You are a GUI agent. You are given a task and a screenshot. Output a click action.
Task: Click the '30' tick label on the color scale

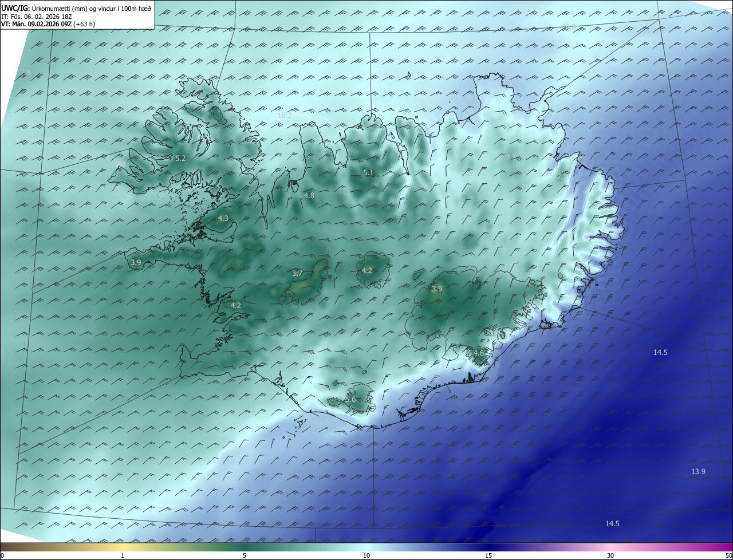coord(610,555)
